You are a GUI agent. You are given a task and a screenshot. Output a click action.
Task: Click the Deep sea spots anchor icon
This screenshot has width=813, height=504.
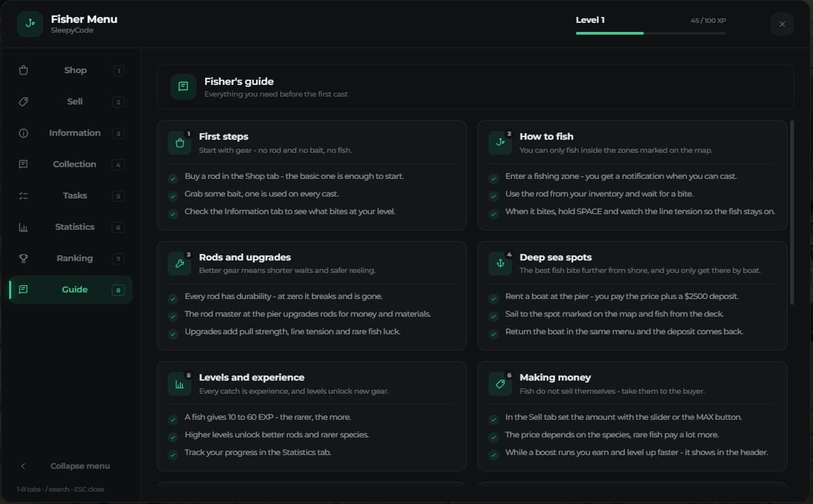[x=500, y=264]
